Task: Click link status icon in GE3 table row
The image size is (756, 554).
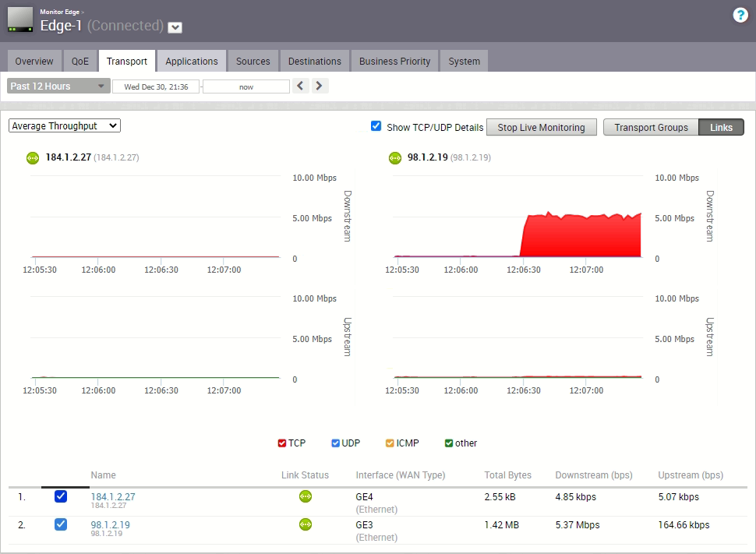Action: 306,524
